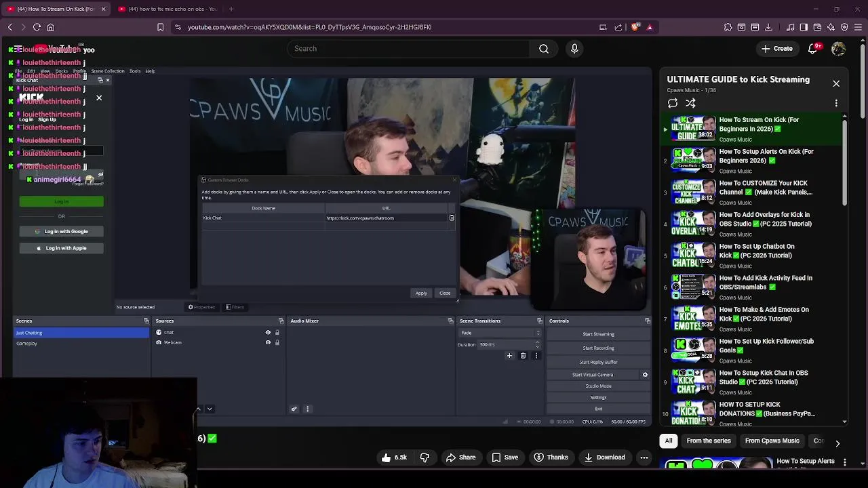Remove transition with the trash icon

[x=523, y=356]
